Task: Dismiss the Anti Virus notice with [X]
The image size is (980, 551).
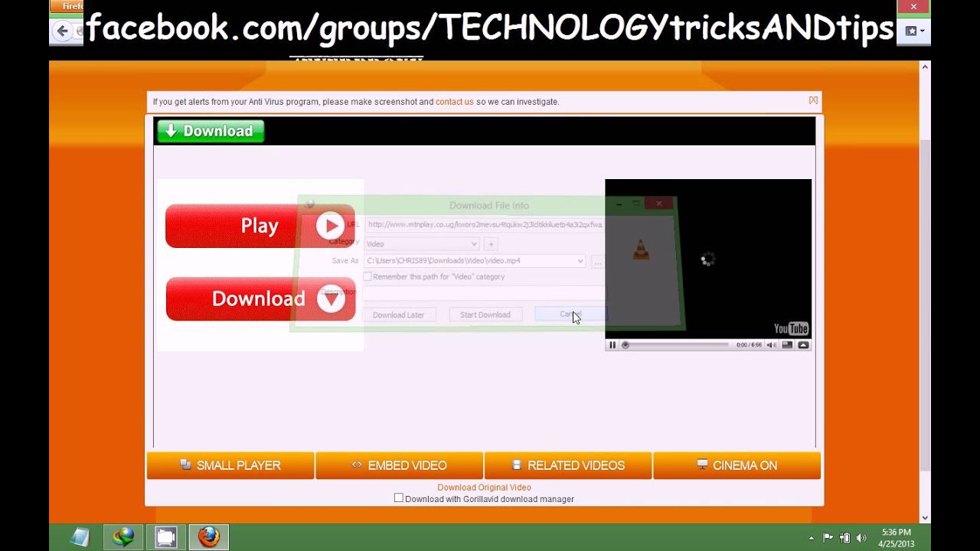Action: pyautogui.click(x=813, y=100)
